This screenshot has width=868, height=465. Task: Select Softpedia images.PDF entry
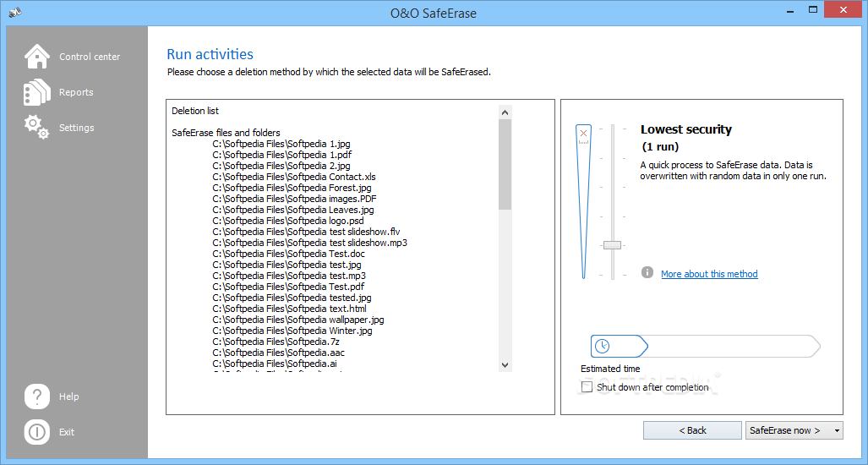pos(295,199)
